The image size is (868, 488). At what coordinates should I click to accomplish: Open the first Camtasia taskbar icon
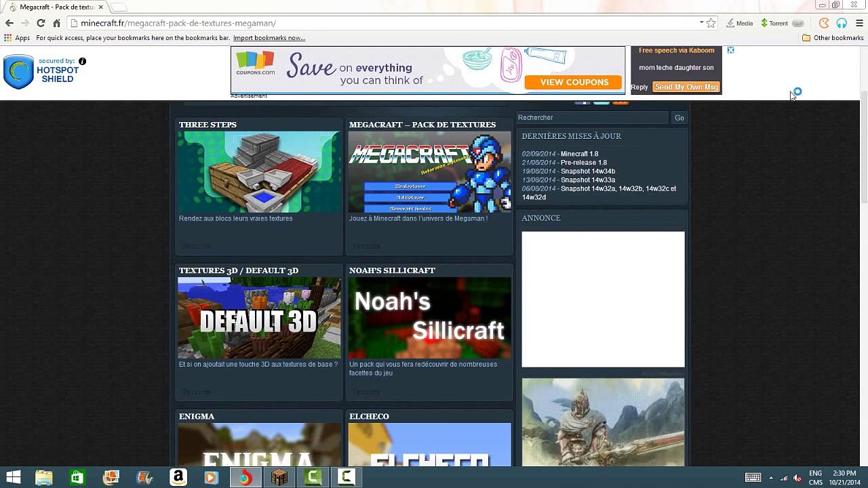pos(313,477)
